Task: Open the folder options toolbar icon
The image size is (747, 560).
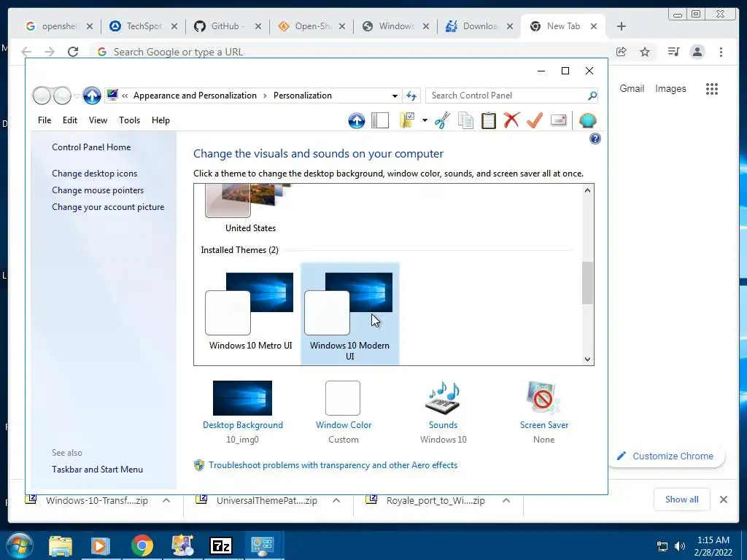Action: (x=407, y=120)
